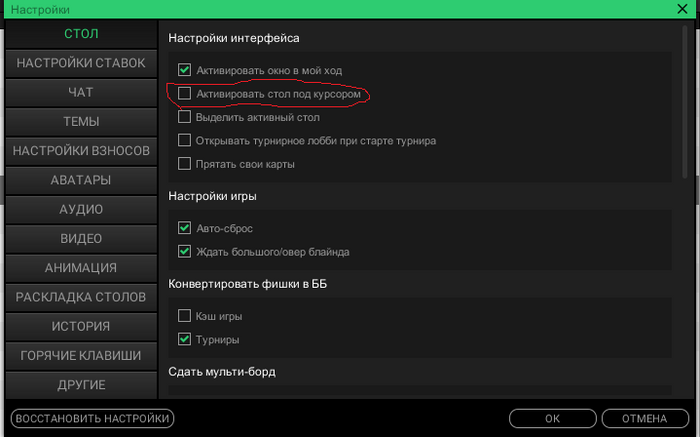The width and height of the screenshot is (700, 437).
Task: Check Выделить активный стол option
Action: [184, 117]
